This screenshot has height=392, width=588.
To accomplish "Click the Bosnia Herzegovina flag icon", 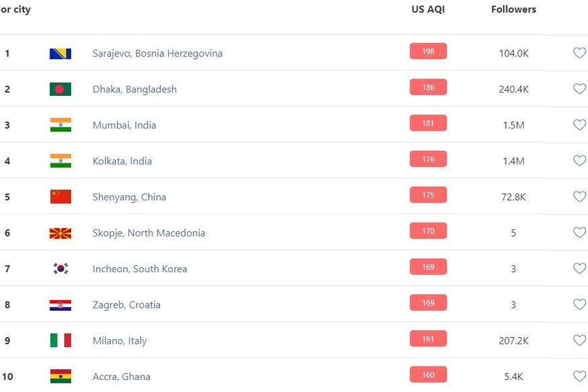I will [x=60, y=54].
